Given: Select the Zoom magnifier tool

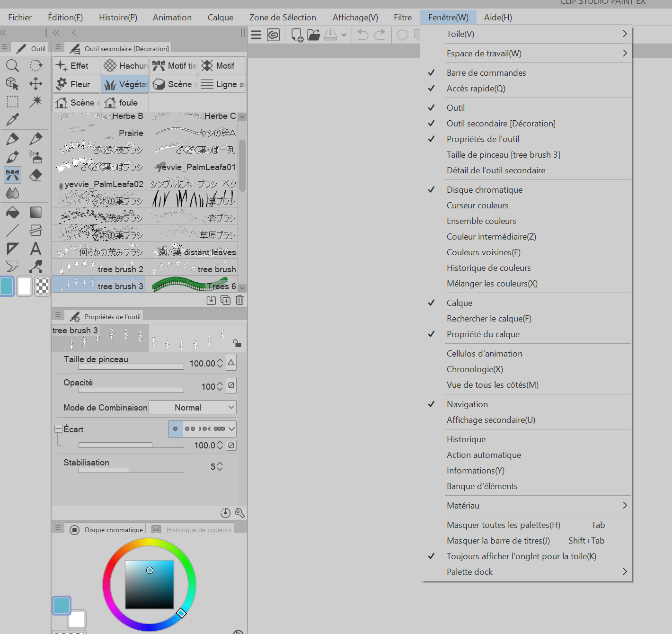Looking at the screenshot, I should [x=12, y=65].
